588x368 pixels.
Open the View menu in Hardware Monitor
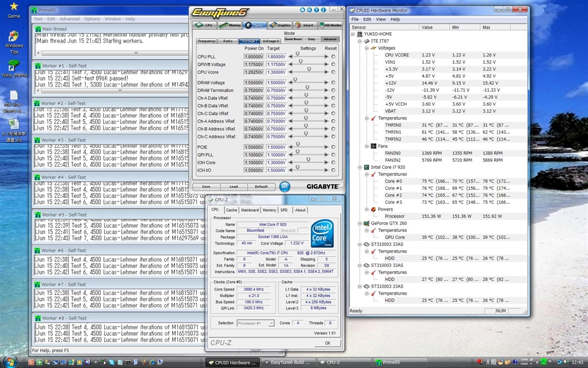[381, 19]
